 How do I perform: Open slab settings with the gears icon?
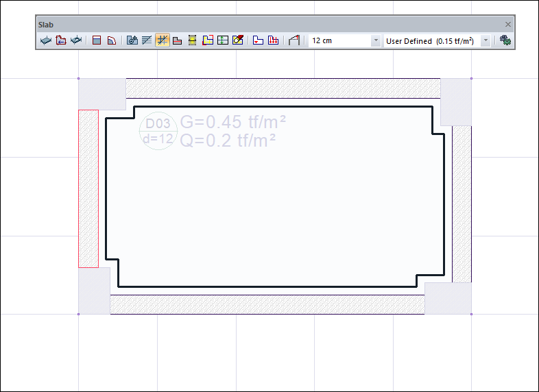click(505, 40)
